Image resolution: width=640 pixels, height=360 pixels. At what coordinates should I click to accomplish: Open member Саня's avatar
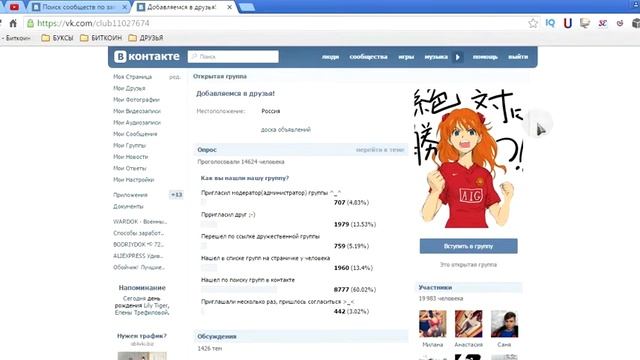click(x=504, y=324)
